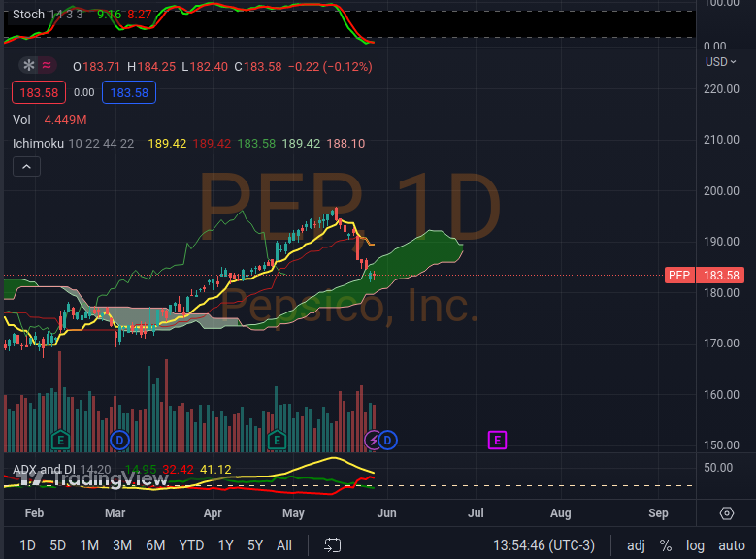This screenshot has height=559, width=756.
Task: Open go to date calendar icon
Action: pos(332,545)
